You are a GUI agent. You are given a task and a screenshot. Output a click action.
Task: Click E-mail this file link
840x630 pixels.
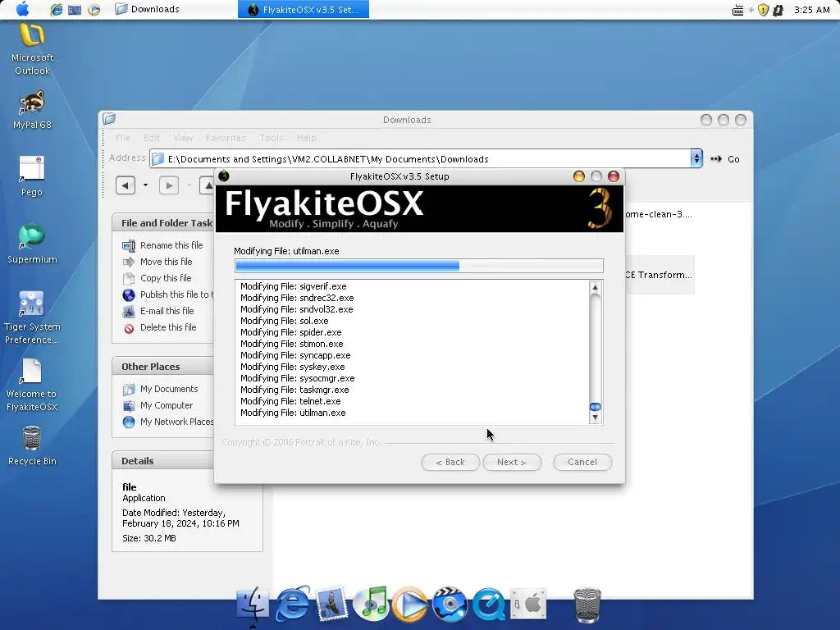click(167, 311)
